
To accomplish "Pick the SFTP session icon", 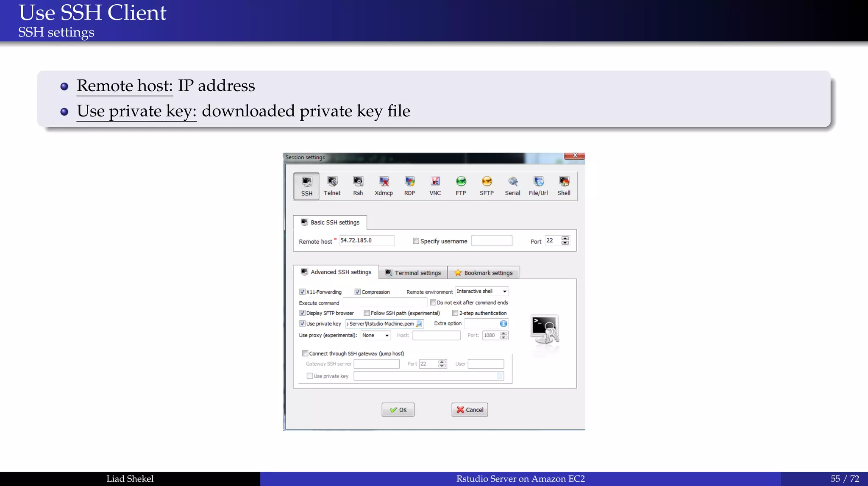I will click(x=487, y=186).
